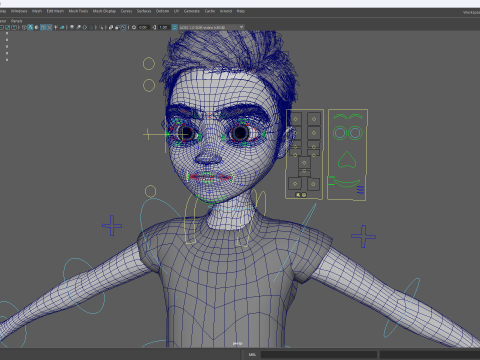Click the X-ray active components icon
The width and height of the screenshot is (480, 360).
coord(117,27)
